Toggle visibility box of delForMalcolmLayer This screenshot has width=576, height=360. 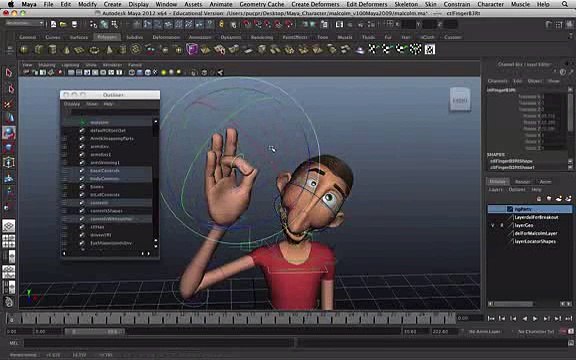(x=493, y=233)
